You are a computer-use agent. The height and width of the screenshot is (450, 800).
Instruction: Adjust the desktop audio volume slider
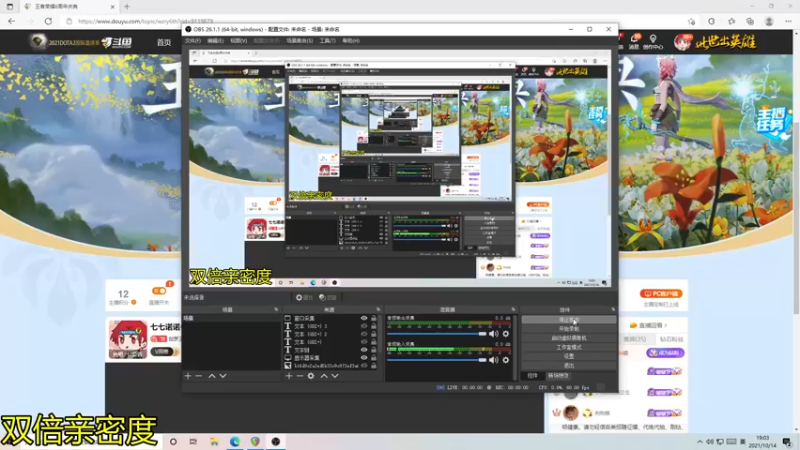click(x=437, y=334)
